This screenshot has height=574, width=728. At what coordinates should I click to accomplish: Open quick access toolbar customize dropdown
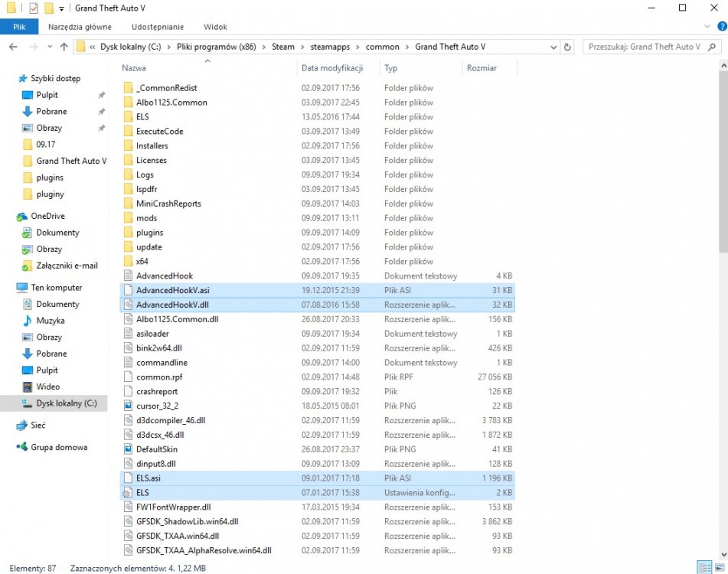(61, 8)
